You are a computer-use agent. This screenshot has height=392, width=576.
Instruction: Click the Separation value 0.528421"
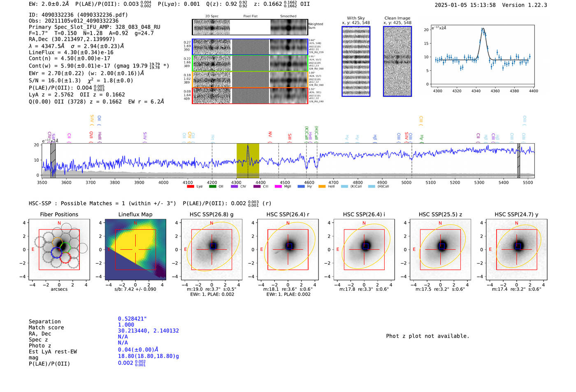tap(132, 319)
